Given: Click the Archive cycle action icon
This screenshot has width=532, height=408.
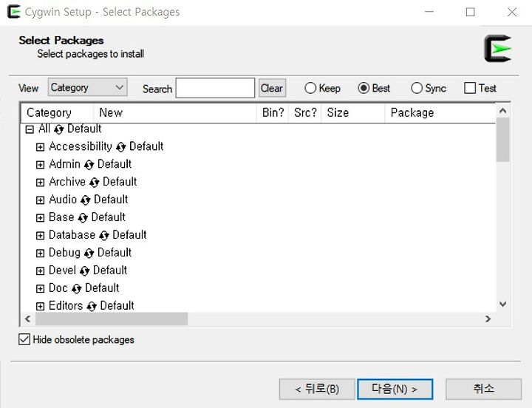Looking at the screenshot, I should (95, 183).
